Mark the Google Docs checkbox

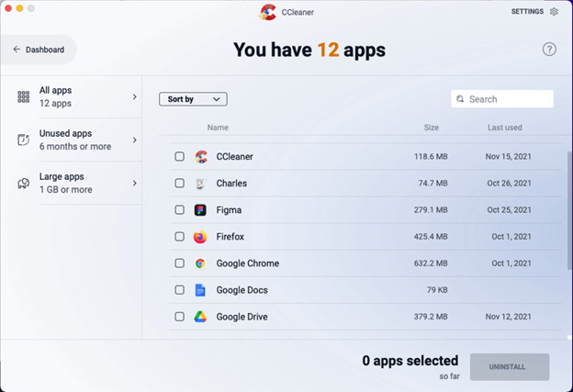tap(179, 290)
